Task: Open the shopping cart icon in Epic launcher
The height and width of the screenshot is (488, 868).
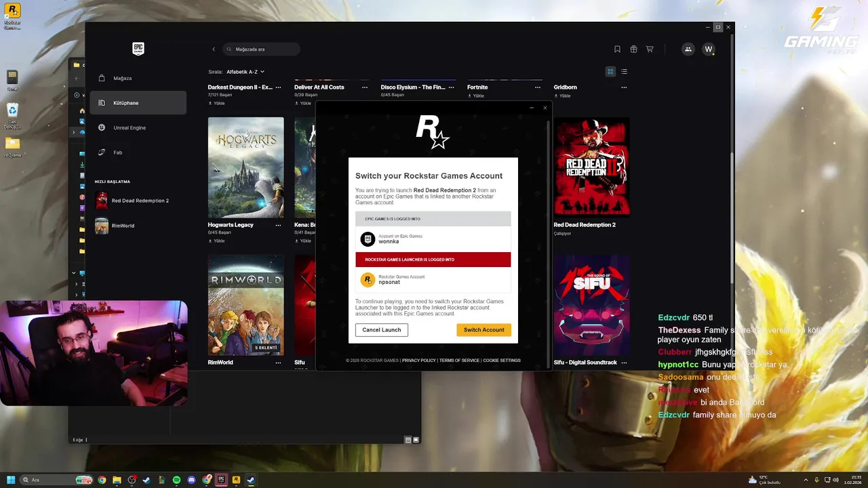Action: pyautogui.click(x=650, y=49)
